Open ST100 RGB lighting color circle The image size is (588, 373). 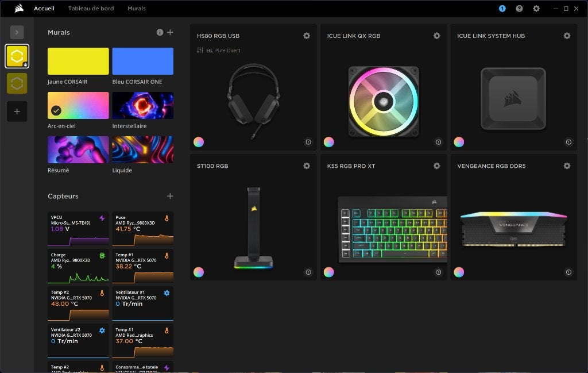click(x=199, y=272)
